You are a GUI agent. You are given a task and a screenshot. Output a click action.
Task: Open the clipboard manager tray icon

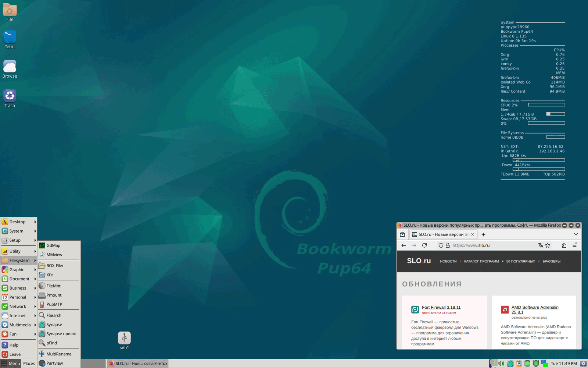point(519,364)
